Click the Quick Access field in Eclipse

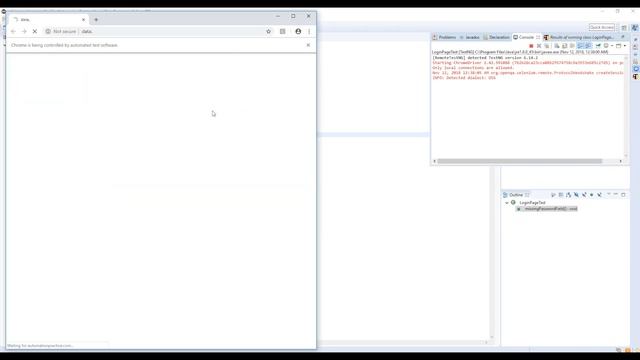(602, 27)
